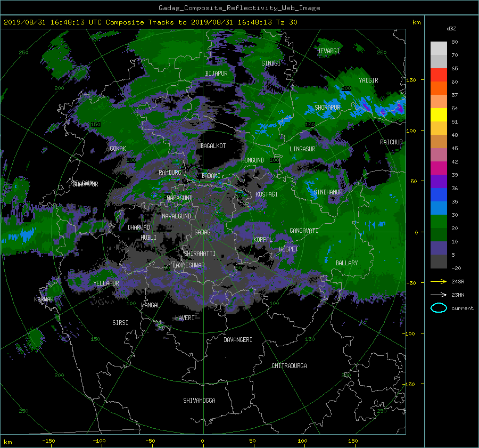Image resolution: width=479 pixels, height=448 pixels.
Task: Click the UTC Composite Tracks timestamp line
Action: [150, 22]
